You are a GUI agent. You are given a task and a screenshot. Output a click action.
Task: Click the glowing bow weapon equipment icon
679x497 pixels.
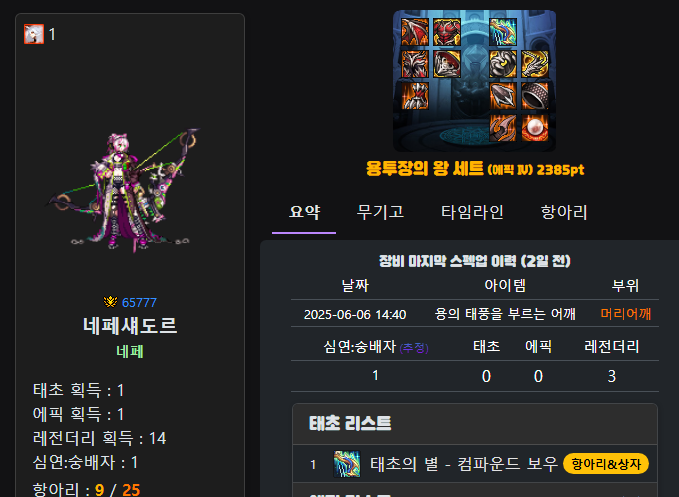[x=503, y=32]
